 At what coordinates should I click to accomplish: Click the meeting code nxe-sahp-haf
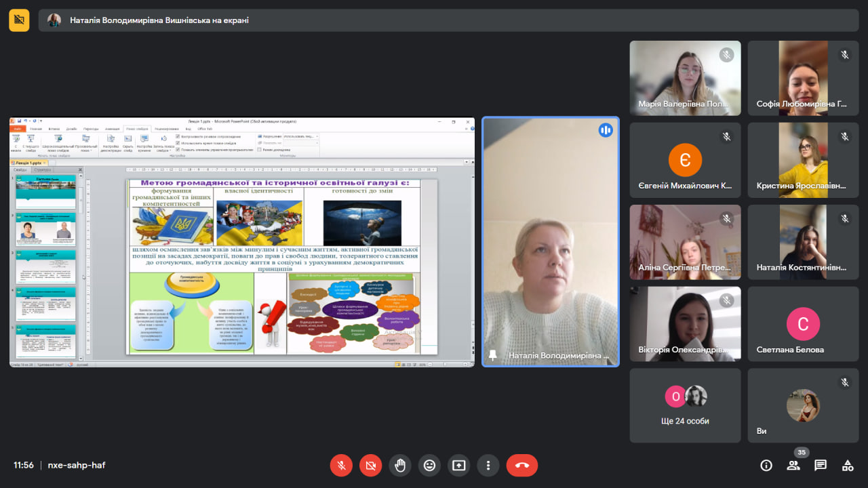77,466
